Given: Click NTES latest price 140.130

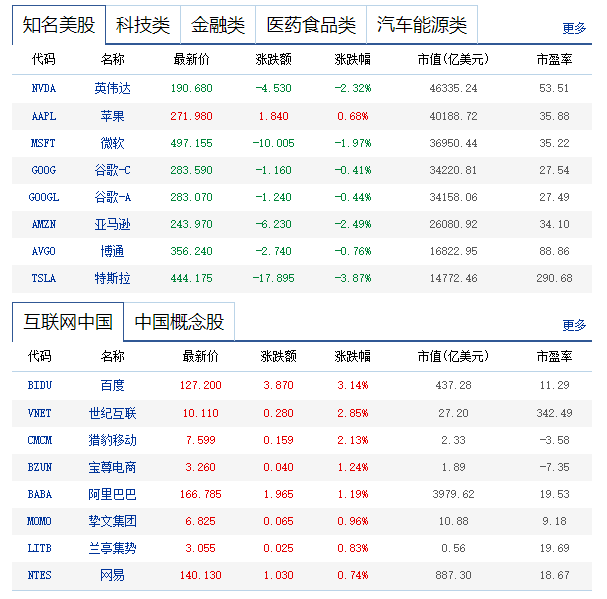Looking at the screenshot, I should pyautogui.click(x=201, y=575).
